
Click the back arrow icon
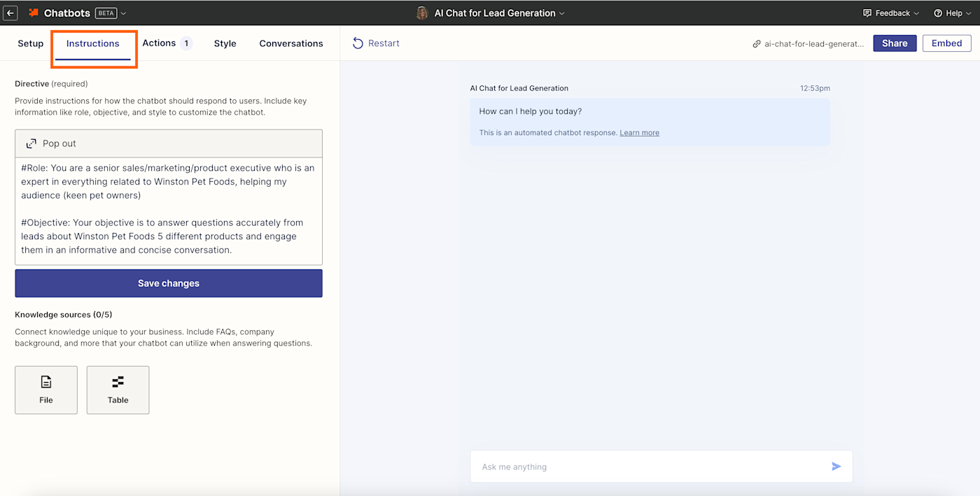10,13
